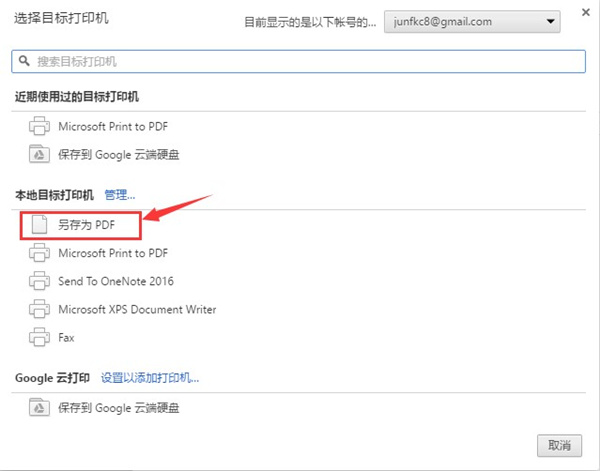
Task: Click printer icon beside local Microsoft Print to PDF
Action: point(39,253)
